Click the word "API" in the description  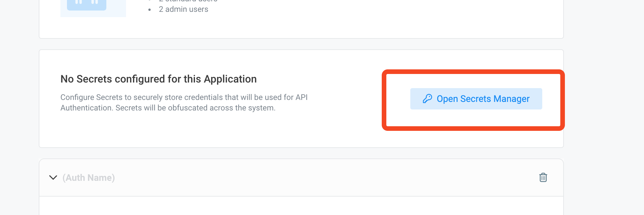pos(301,97)
